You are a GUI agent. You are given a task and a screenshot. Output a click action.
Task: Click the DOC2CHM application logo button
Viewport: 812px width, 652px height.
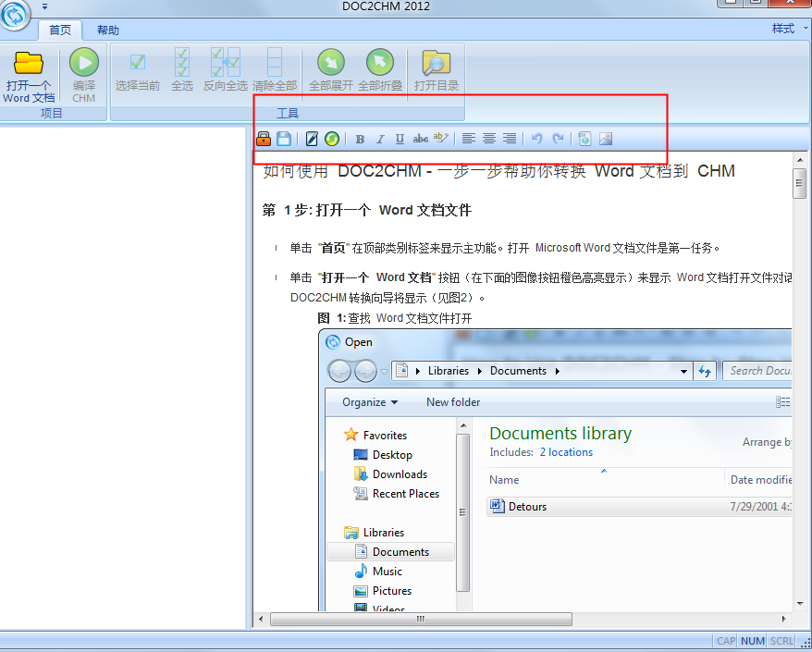coord(14,14)
